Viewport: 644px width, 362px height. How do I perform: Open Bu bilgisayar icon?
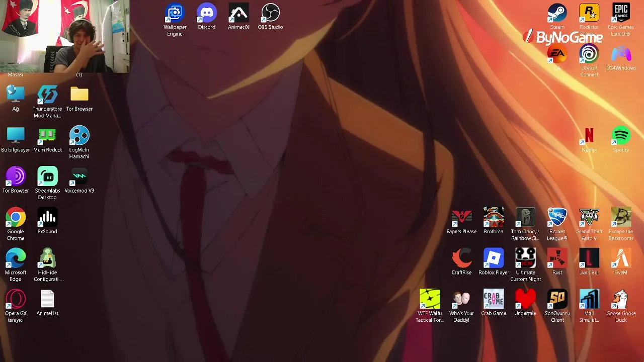[16, 136]
